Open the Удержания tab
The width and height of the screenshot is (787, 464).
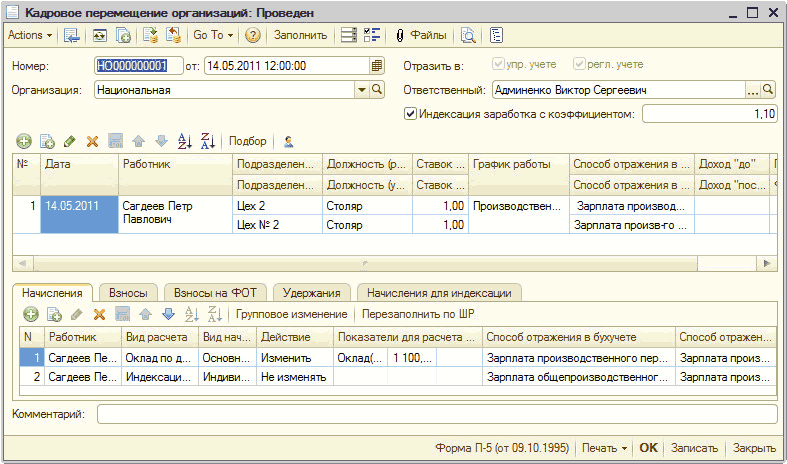click(x=312, y=293)
